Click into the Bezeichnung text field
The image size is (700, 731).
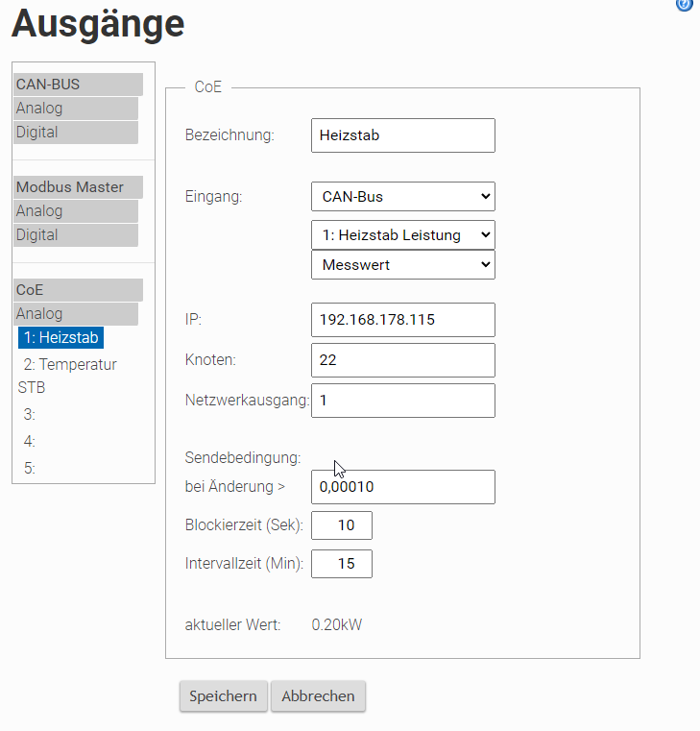click(x=403, y=135)
